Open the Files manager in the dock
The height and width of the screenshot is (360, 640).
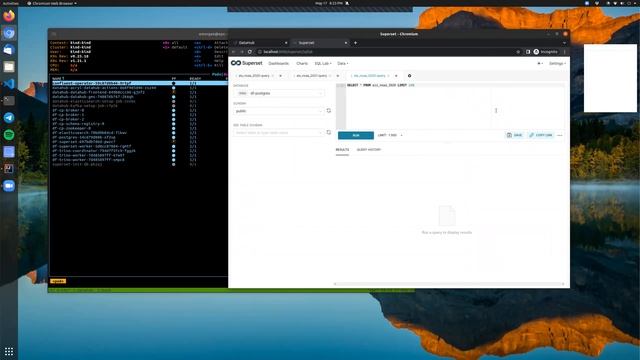click(9, 67)
